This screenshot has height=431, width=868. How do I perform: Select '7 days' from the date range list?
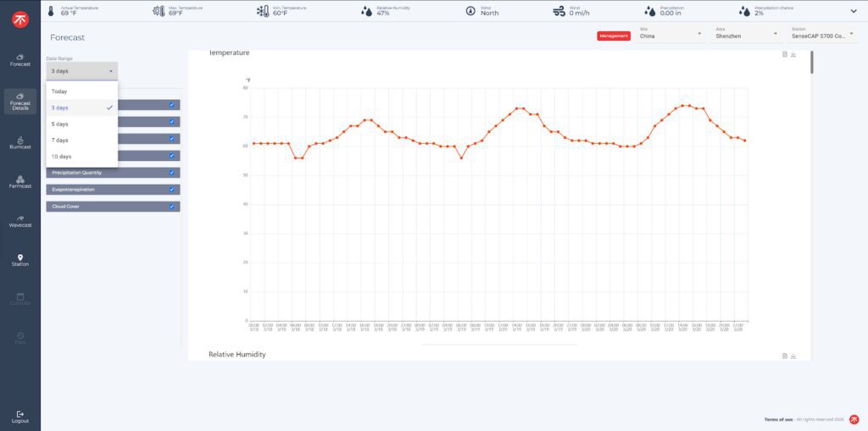[x=60, y=141]
